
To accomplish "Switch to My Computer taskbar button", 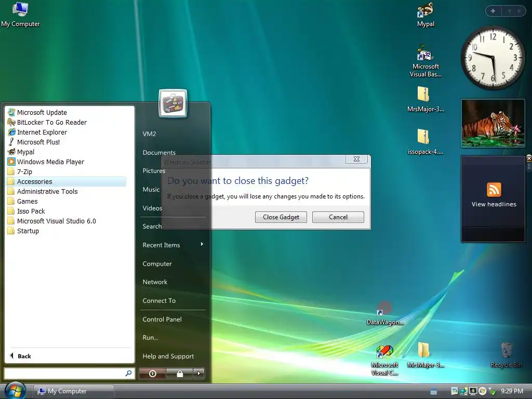I will tap(74, 391).
